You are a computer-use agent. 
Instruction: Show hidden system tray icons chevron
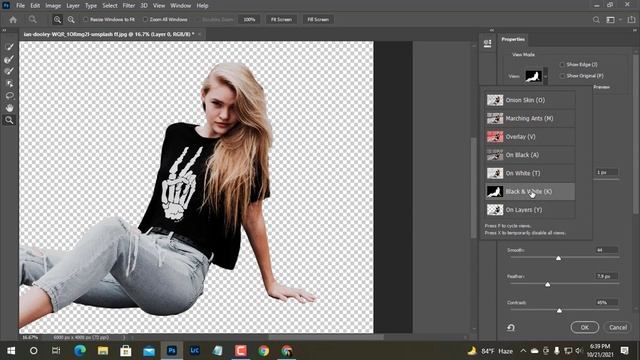point(523,351)
